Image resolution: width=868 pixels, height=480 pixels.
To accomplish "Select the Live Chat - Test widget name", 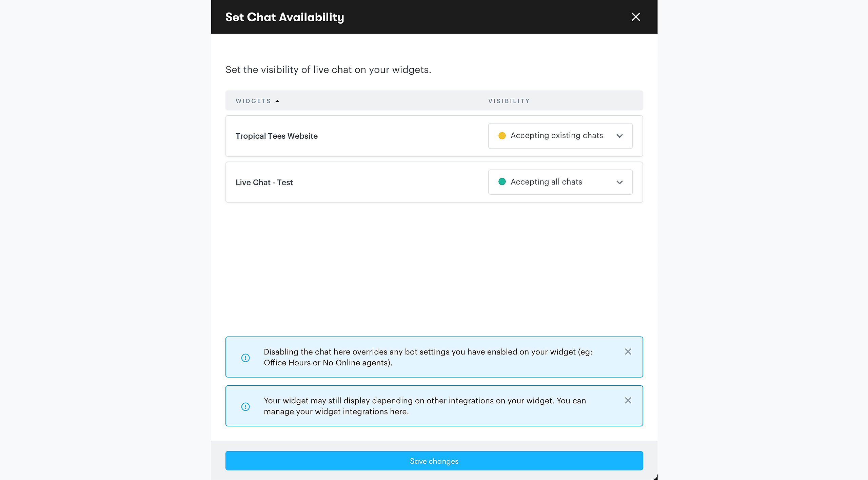I will tap(264, 183).
